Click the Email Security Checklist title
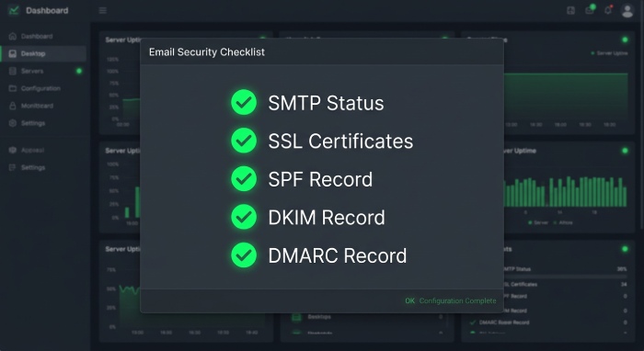644x351 pixels. pos(207,52)
